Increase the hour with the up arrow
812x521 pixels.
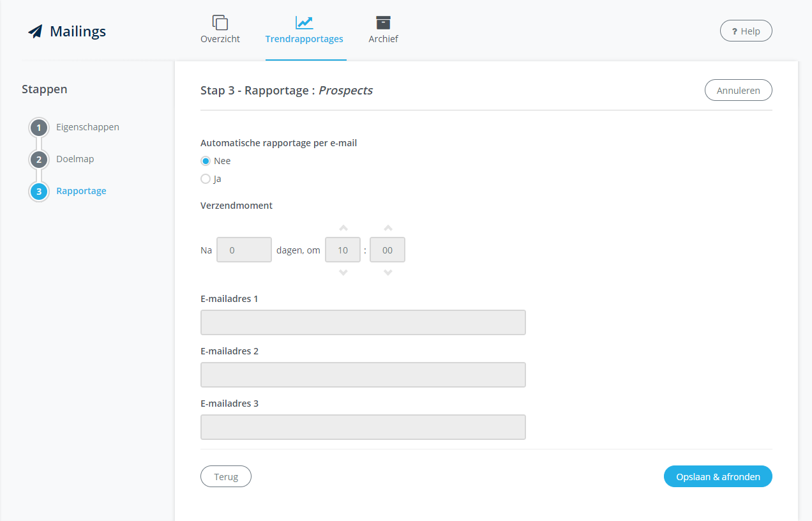(x=343, y=227)
